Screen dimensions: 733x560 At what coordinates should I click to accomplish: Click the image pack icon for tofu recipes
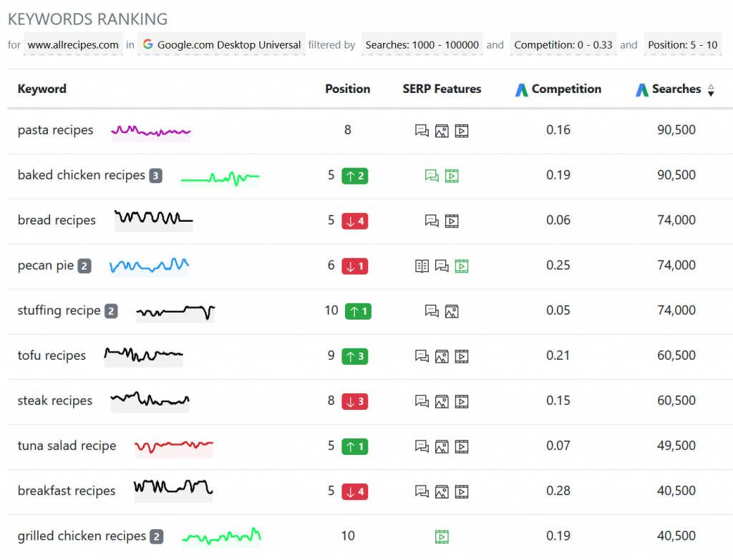tap(442, 356)
